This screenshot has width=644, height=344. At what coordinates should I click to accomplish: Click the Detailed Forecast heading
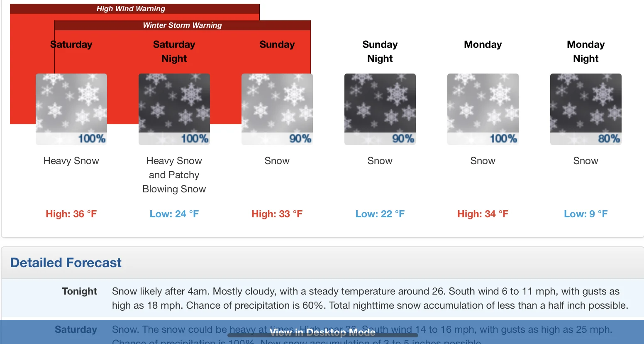tap(66, 263)
